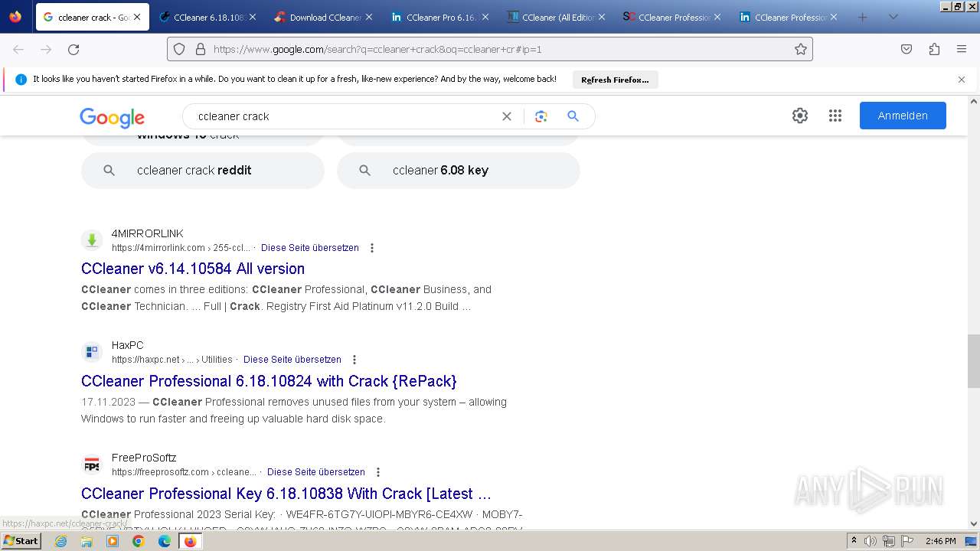Viewport: 980px width, 551px height.
Task: Translate the FreeProSoftz result page
Action: click(x=316, y=472)
